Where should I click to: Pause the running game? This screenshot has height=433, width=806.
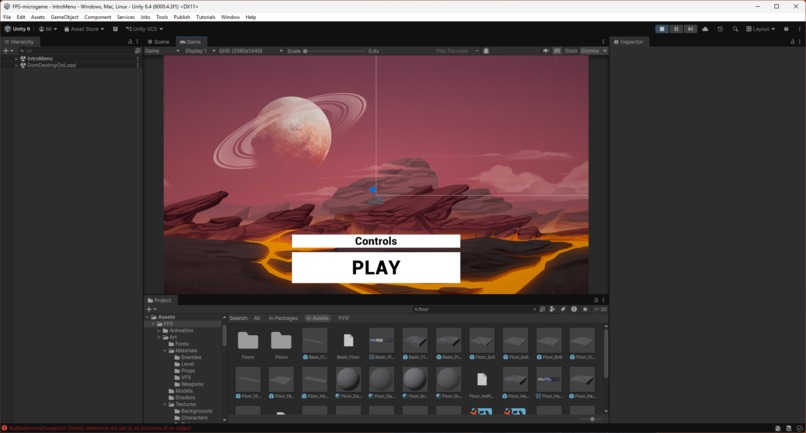(x=676, y=29)
